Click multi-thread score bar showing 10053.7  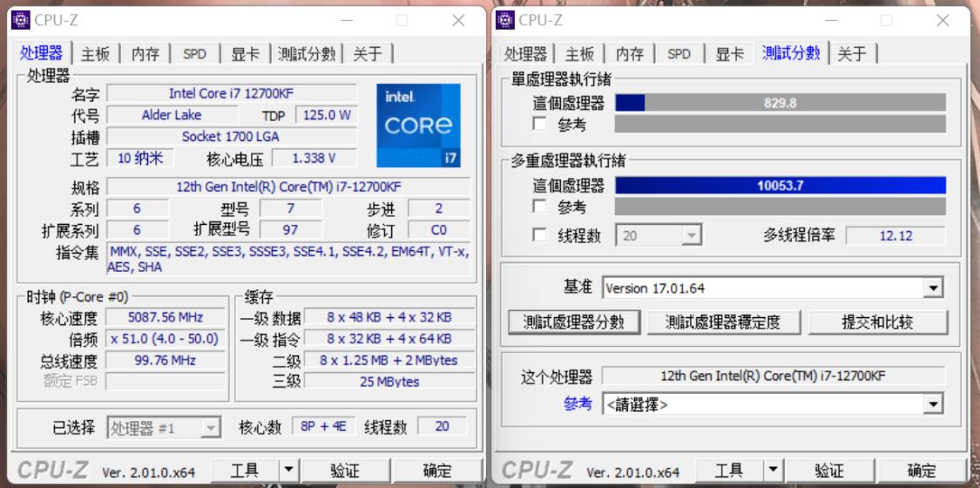780,186
